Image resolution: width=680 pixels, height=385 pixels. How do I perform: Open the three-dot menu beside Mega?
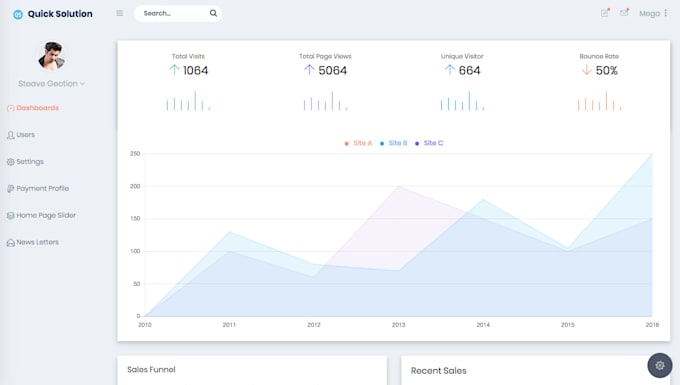coord(666,13)
